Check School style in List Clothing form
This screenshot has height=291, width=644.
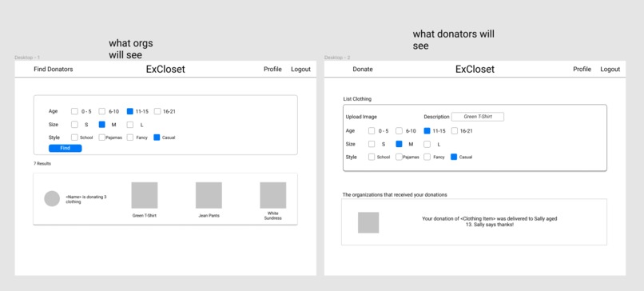pyautogui.click(x=372, y=157)
